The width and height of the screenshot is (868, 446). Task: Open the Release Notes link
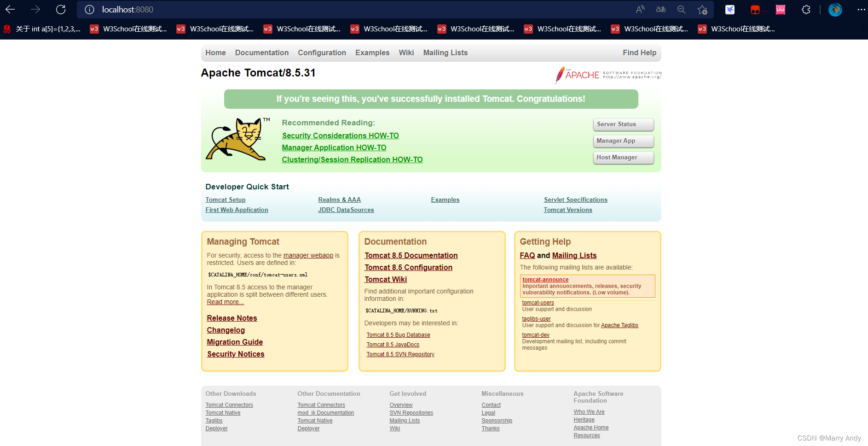[x=232, y=318]
